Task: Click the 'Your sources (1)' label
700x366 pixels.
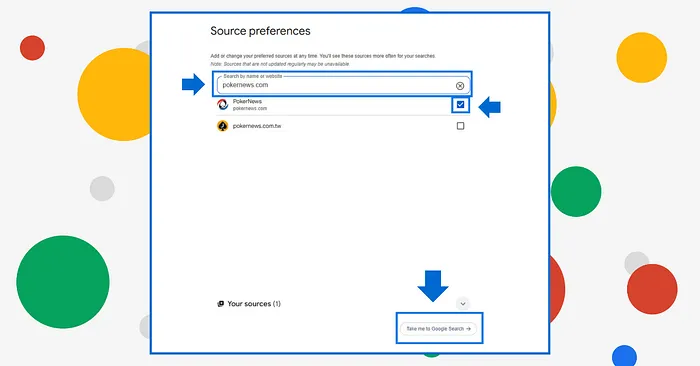Action: pyautogui.click(x=254, y=304)
